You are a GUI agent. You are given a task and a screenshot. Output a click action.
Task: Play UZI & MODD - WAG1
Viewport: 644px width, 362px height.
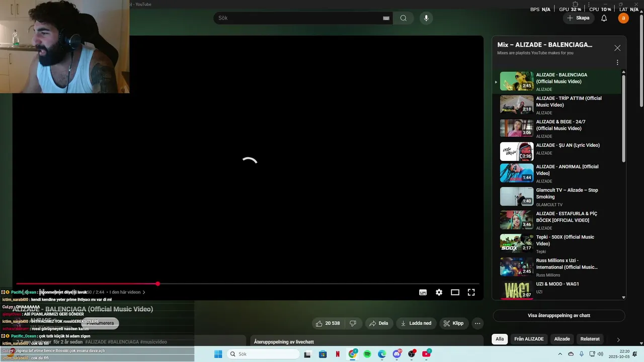557,284
